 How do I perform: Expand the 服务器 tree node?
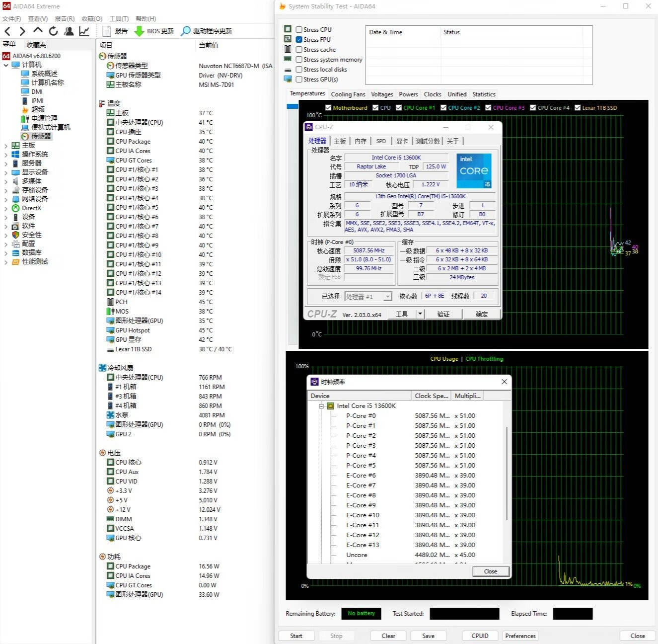(x=6, y=163)
